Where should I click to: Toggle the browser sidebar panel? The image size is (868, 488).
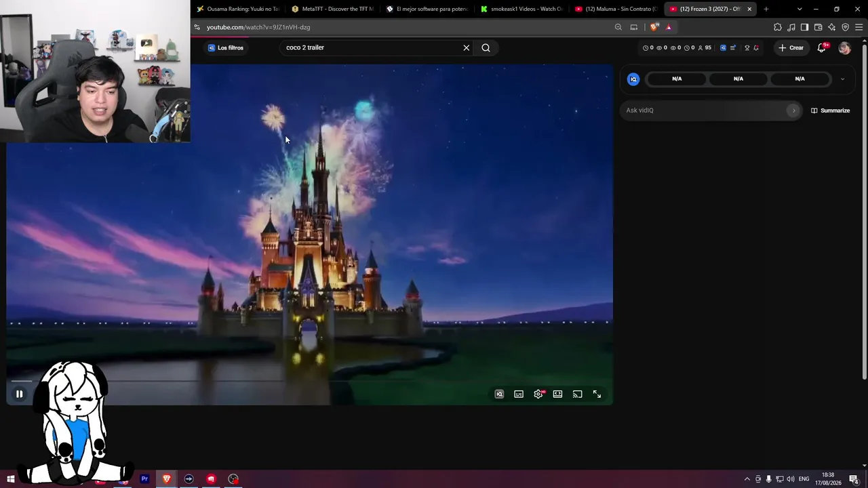(804, 27)
